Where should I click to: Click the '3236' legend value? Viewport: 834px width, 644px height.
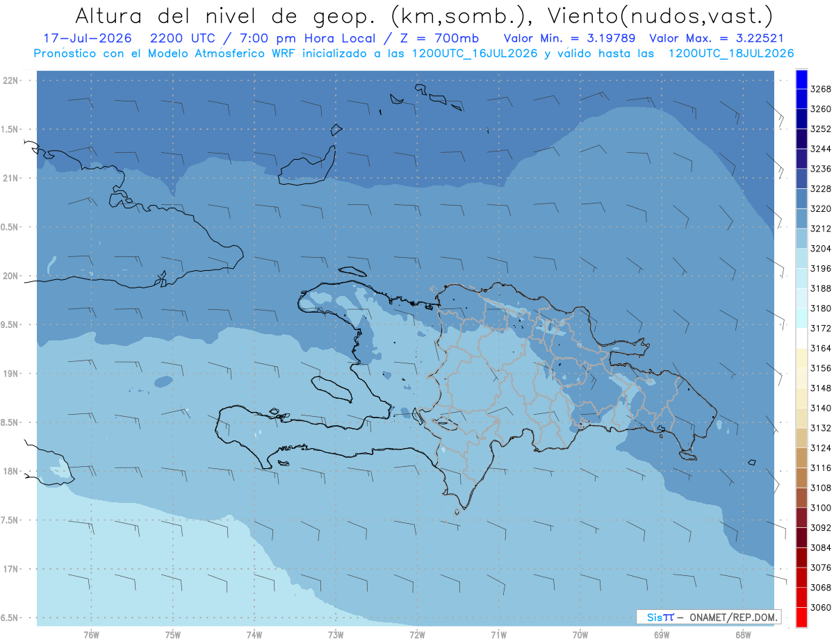[821, 169]
